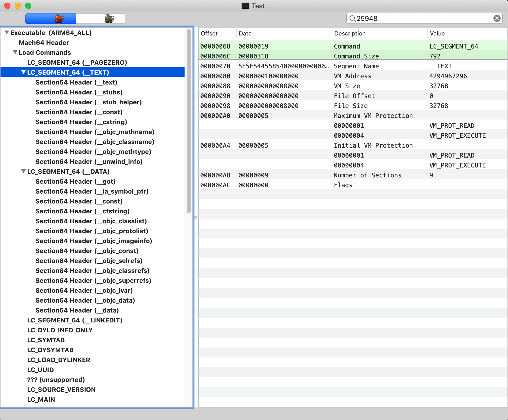Select Section64 Header (__objc_methname)
The image size is (508, 420).
pos(95,132)
